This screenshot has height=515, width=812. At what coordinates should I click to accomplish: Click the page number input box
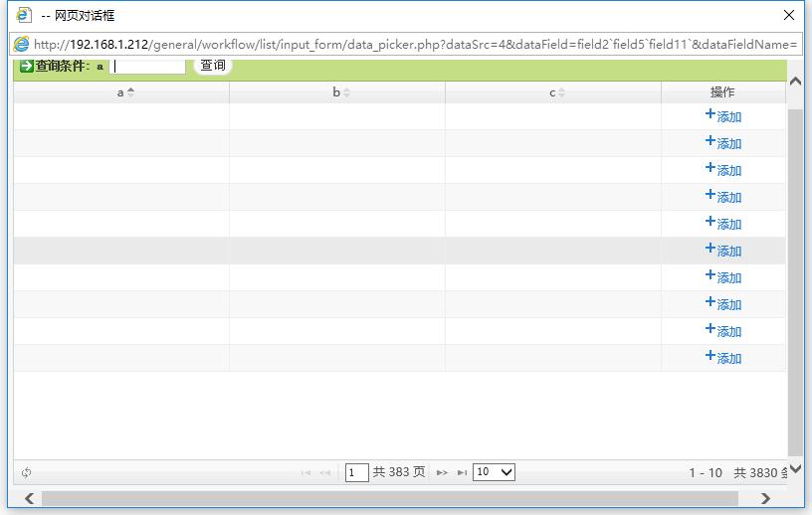pos(357,472)
